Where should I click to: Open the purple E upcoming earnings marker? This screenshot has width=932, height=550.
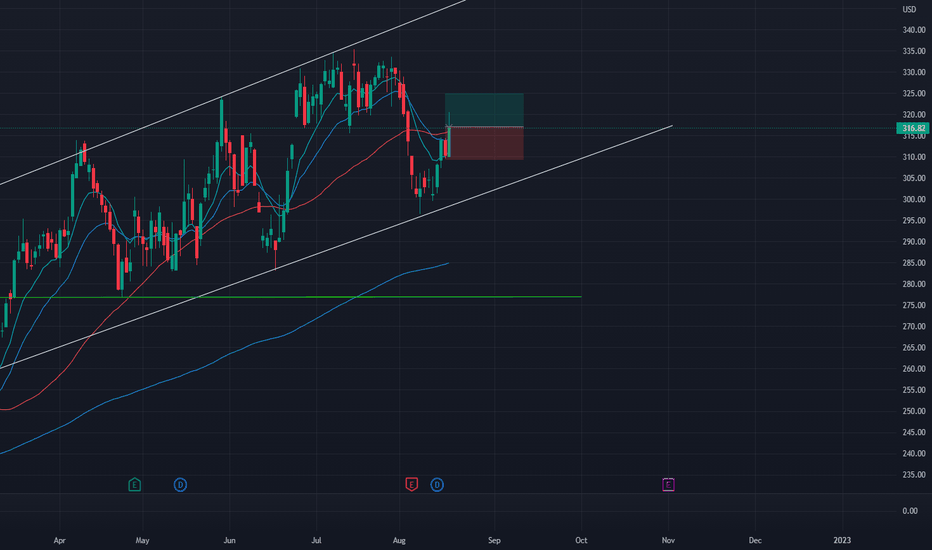coord(668,485)
